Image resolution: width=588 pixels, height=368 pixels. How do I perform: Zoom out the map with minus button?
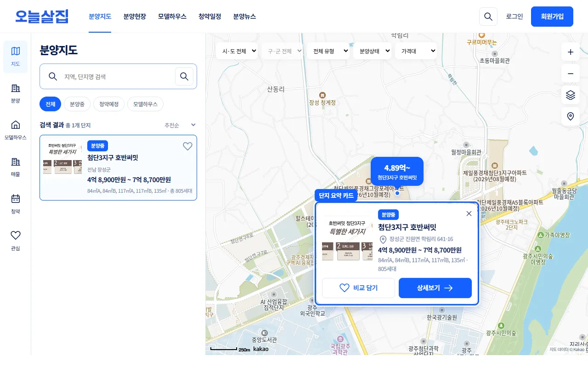click(x=571, y=74)
